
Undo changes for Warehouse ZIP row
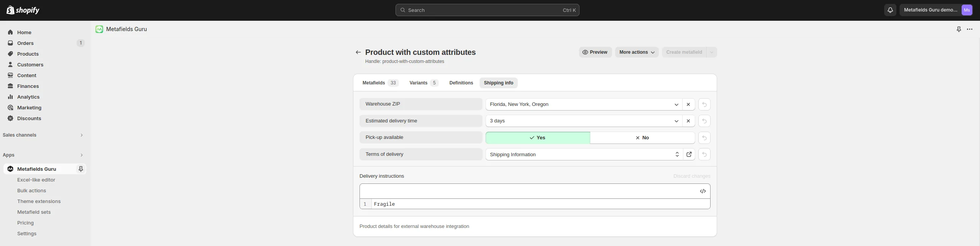point(704,104)
